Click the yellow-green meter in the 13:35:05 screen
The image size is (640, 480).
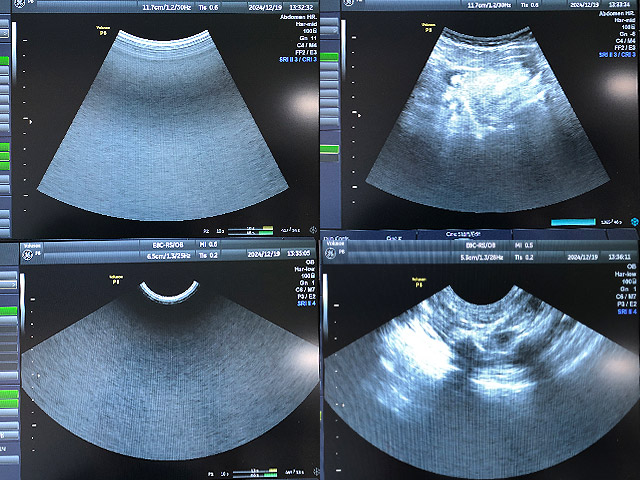[254, 473]
